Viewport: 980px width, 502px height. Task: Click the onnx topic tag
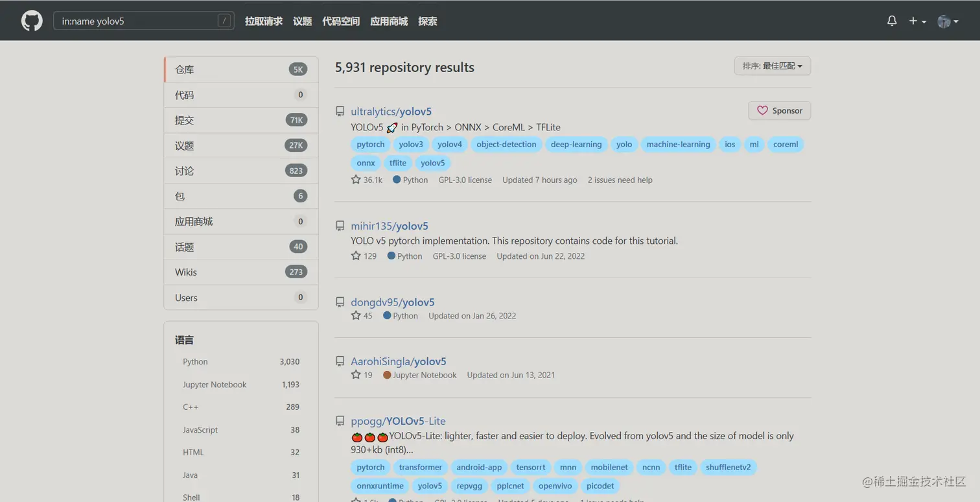(x=366, y=163)
